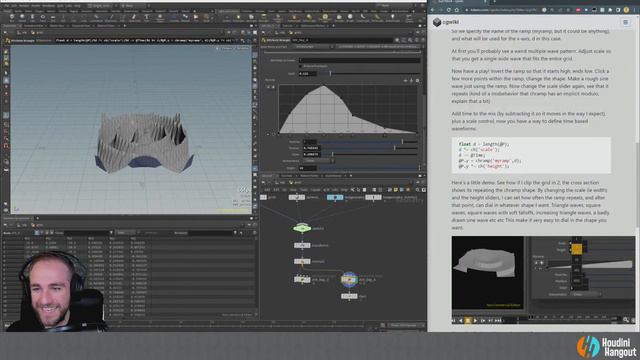640x360 pixels.
Task: Open the Persp view dropdown in viewport
Action: (227, 48)
